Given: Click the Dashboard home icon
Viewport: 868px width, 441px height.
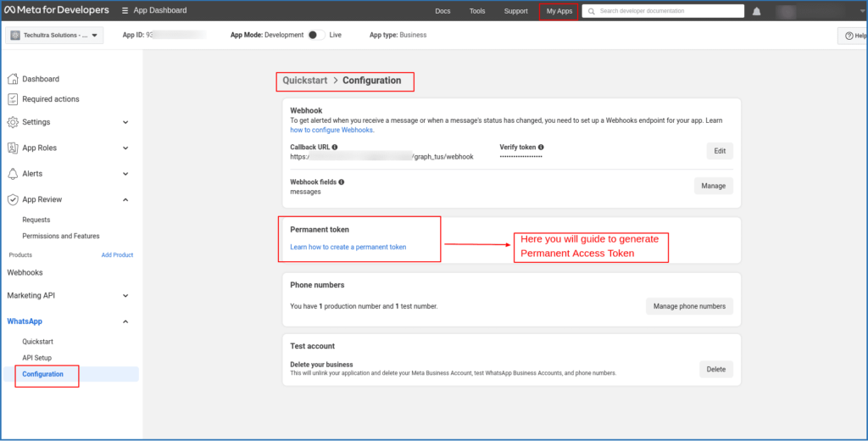Looking at the screenshot, I should coord(13,79).
